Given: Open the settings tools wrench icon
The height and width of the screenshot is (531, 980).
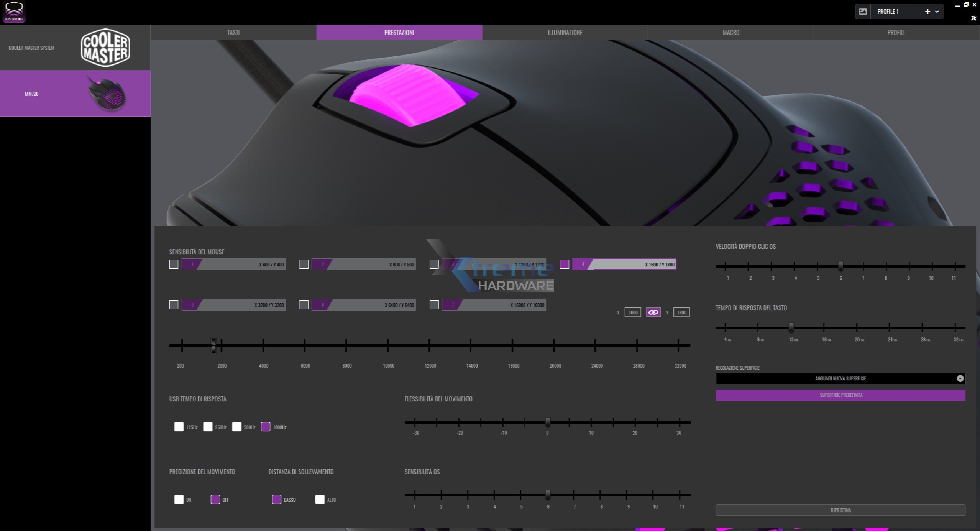Looking at the screenshot, I should pyautogui.click(x=973, y=18).
